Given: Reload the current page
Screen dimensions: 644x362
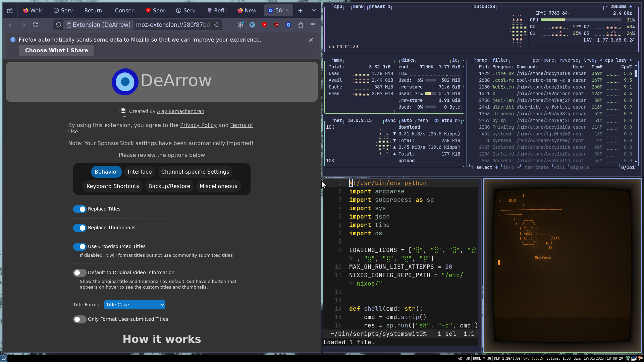Looking at the screenshot, I should click(x=35, y=25).
